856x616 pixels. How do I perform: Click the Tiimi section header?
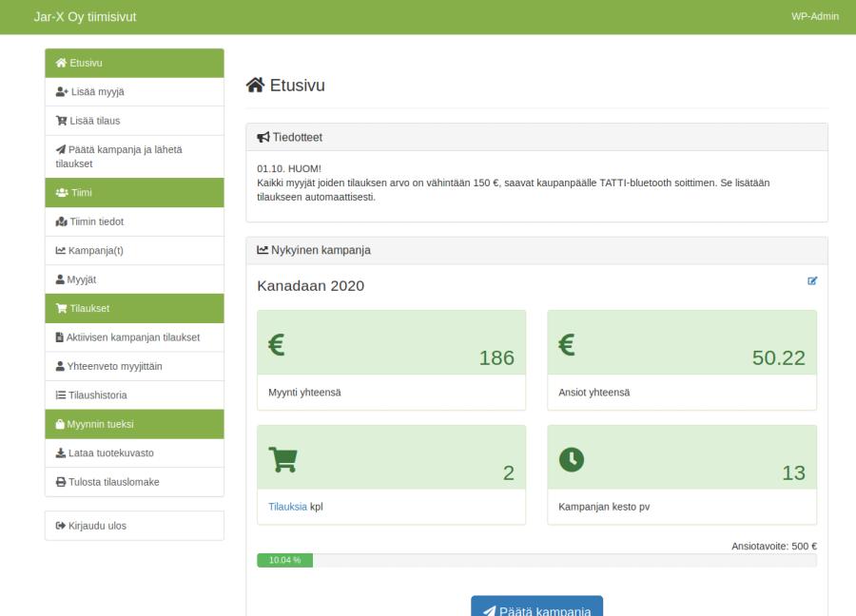[134, 193]
